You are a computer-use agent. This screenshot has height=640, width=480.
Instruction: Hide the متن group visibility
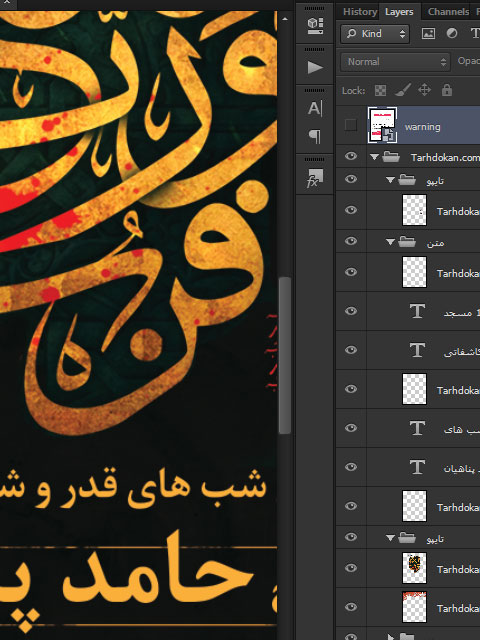click(x=351, y=241)
